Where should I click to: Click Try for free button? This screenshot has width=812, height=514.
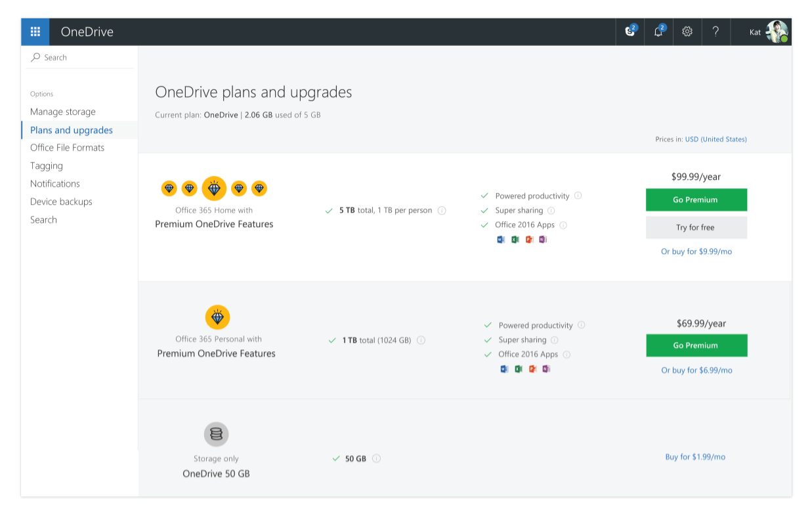click(696, 227)
